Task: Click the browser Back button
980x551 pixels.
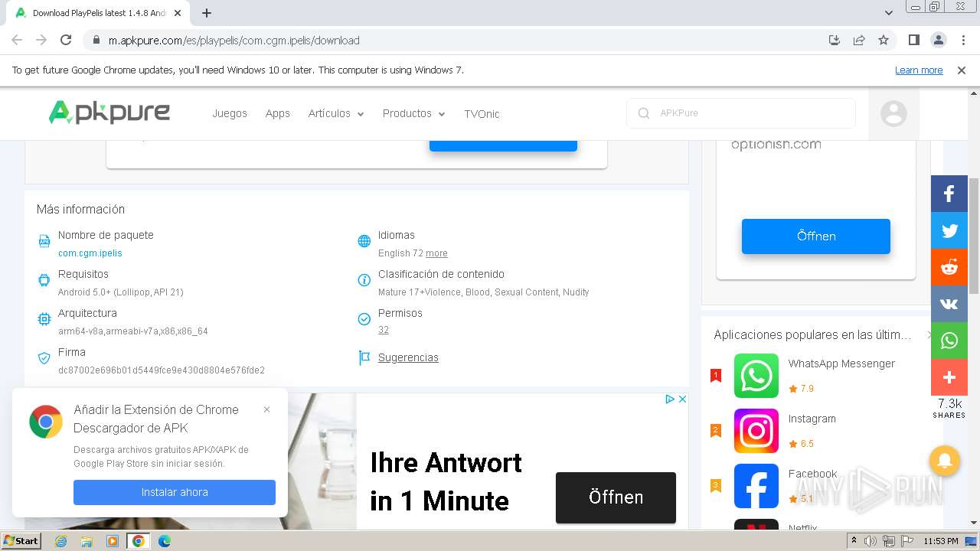Action: pos(17,40)
